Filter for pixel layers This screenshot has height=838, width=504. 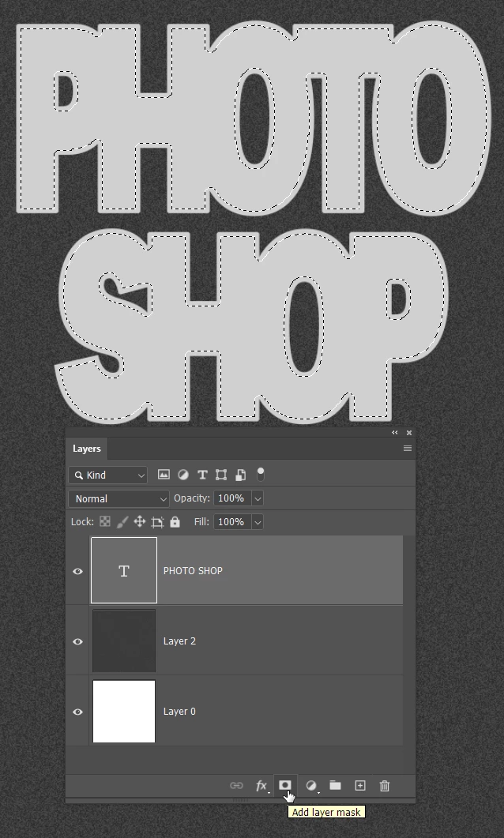164,475
